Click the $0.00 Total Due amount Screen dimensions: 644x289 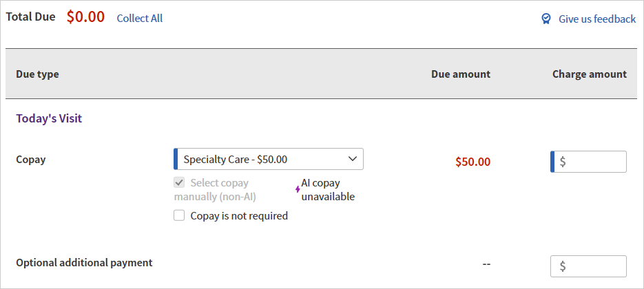(x=85, y=17)
